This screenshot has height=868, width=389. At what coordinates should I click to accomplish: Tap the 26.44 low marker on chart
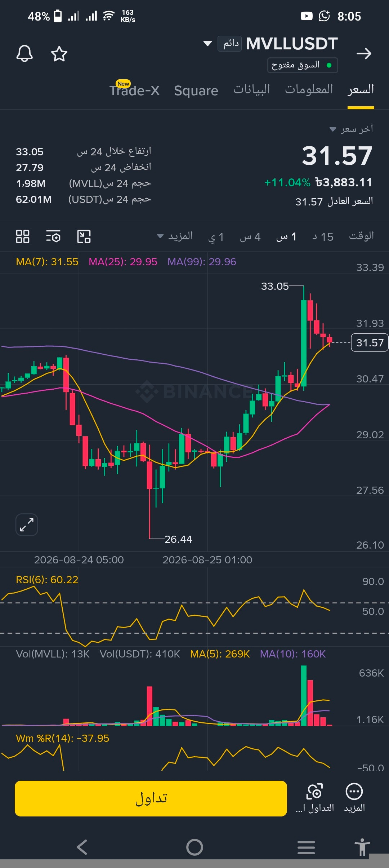click(178, 539)
